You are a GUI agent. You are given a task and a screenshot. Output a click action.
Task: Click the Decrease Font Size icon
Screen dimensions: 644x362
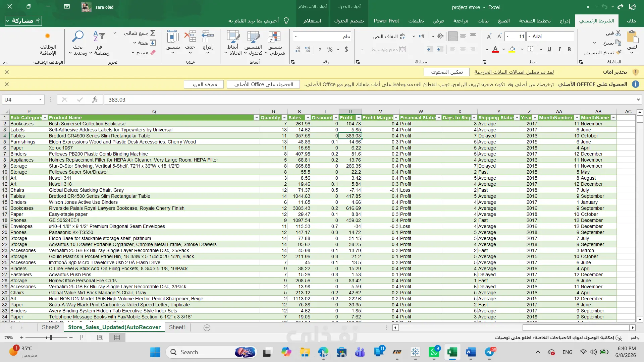489,36
